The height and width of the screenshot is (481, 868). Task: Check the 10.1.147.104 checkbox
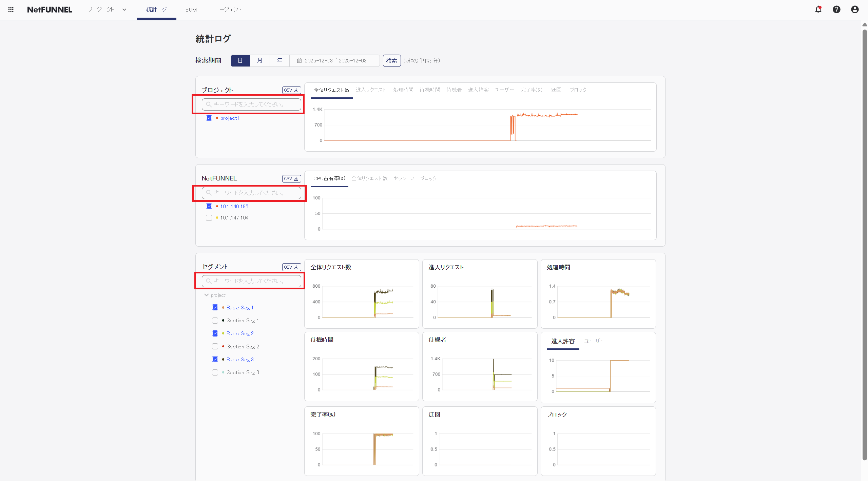(209, 217)
